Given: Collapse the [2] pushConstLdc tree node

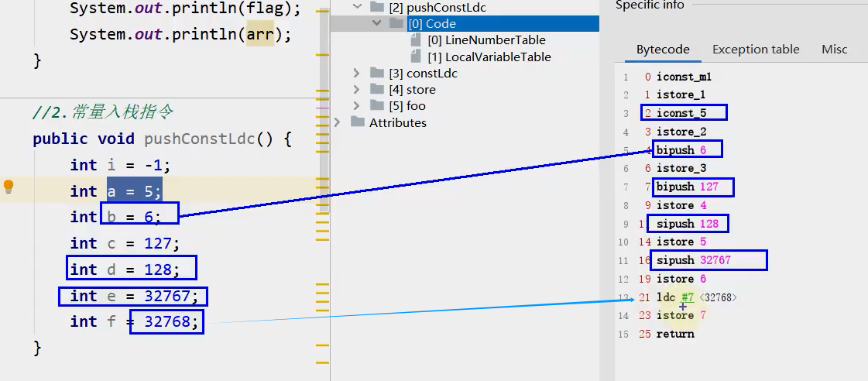Looking at the screenshot, I should click(358, 7).
